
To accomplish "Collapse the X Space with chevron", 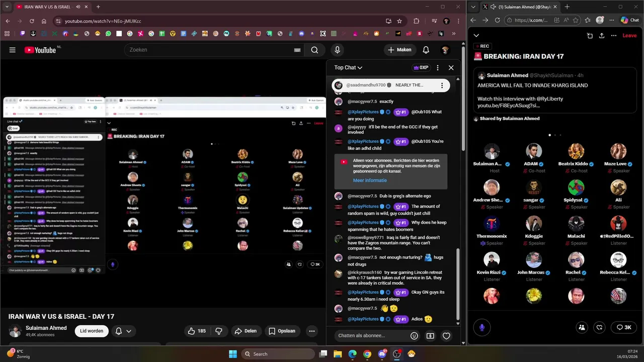I will coord(476,36).
